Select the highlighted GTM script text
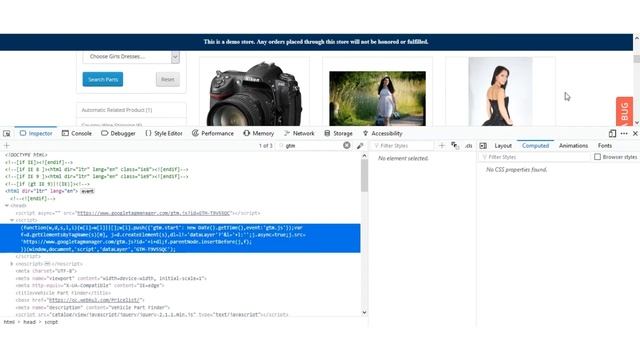Image resolution: width=640 pixels, height=360 pixels. pyautogui.click(x=180, y=238)
